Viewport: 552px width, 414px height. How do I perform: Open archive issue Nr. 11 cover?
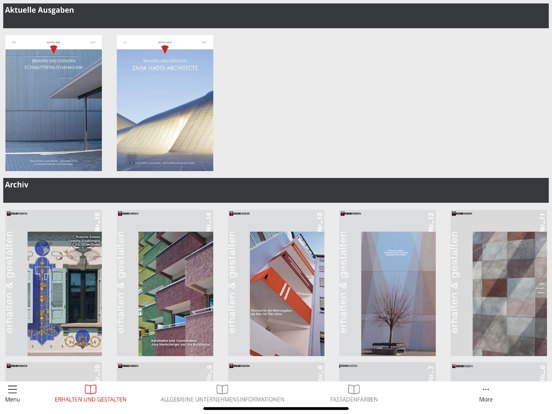499,283
